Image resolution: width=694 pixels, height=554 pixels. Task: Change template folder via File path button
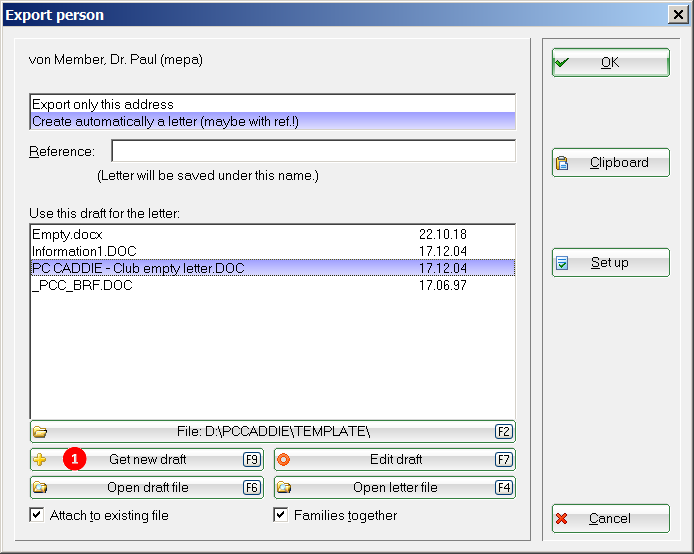273,431
